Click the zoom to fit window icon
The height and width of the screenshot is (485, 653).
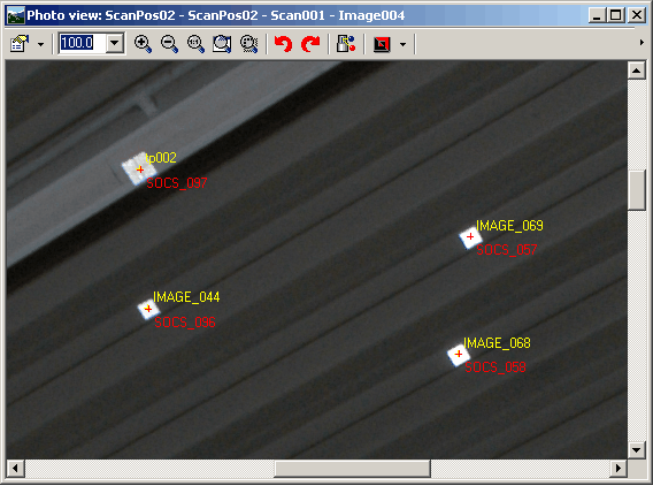[x=221, y=44]
